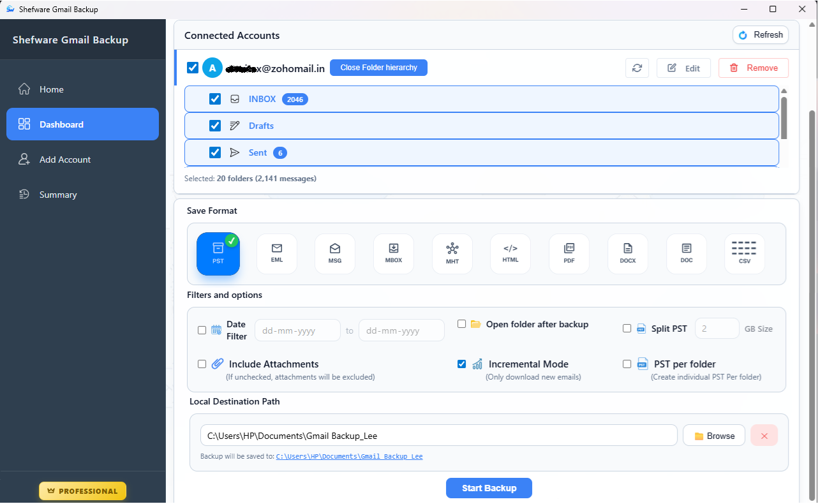Click the INBOX folder name
The width and height of the screenshot is (818, 504).
(x=262, y=99)
